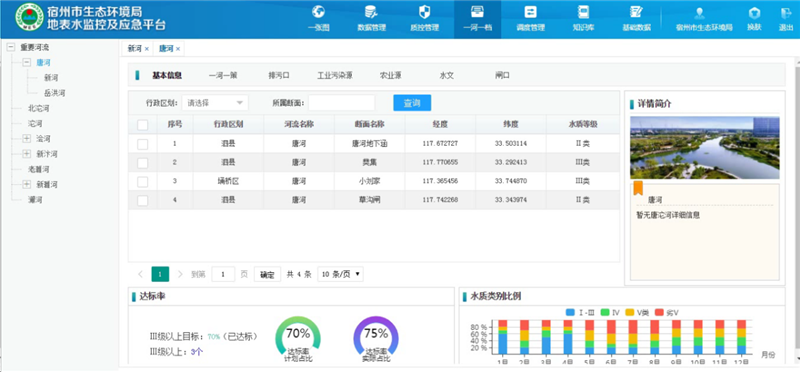Click the 退出 logout icon
Viewport: 800px width, 372px height.
point(786,13)
